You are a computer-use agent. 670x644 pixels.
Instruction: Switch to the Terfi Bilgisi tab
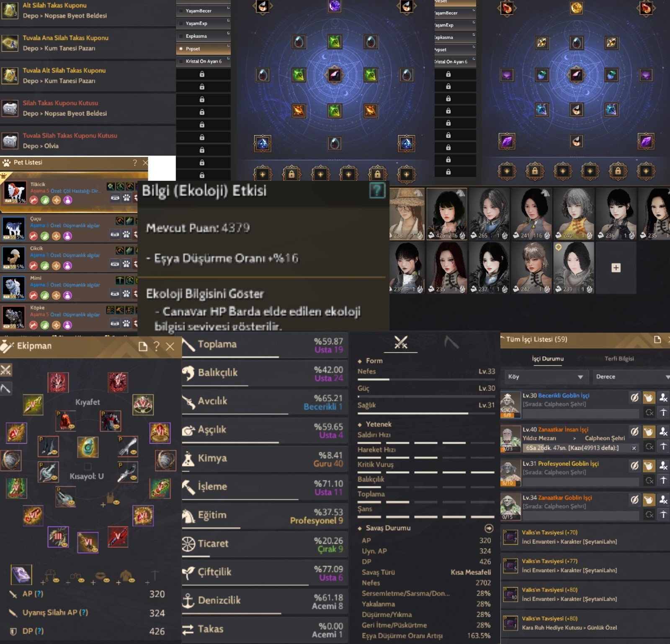pyautogui.click(x=619, y=359)
